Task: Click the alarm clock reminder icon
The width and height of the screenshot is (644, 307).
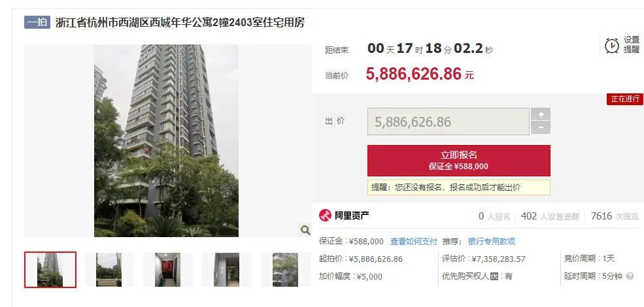Action: (x=612, y=45)
